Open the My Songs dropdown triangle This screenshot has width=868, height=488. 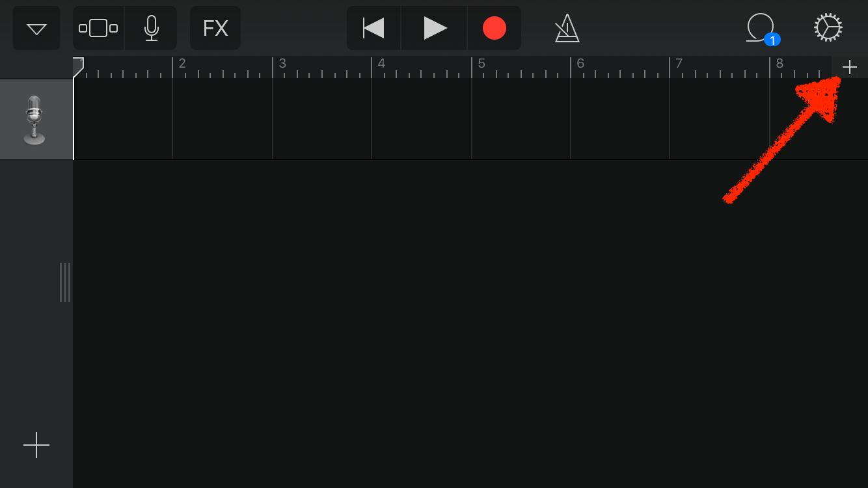[36, 28]
